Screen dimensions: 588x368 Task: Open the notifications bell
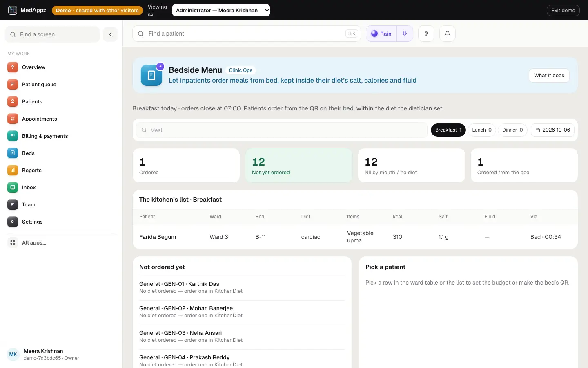coord(448,34)
